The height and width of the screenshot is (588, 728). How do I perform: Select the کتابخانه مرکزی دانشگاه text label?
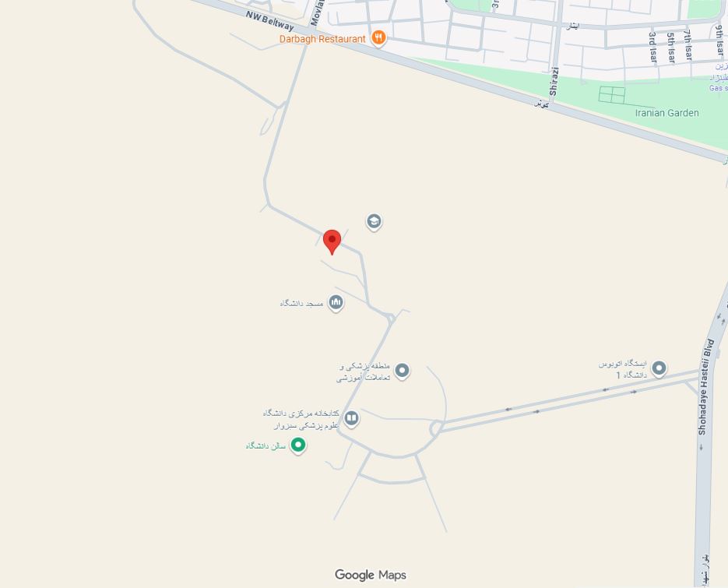[301, 413]
